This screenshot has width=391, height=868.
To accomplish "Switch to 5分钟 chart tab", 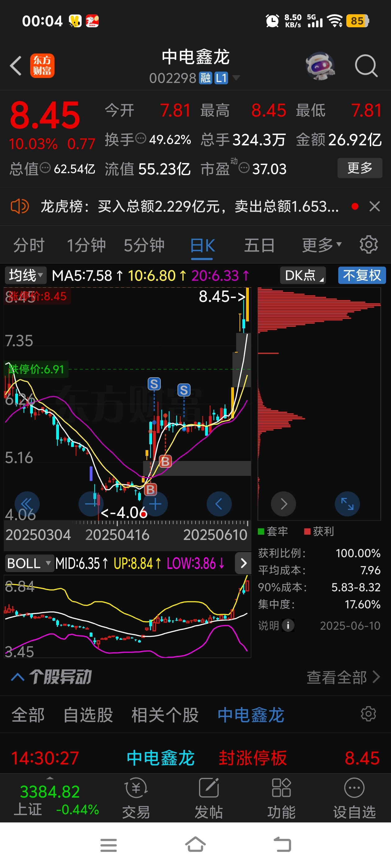I will click(144, 245).
